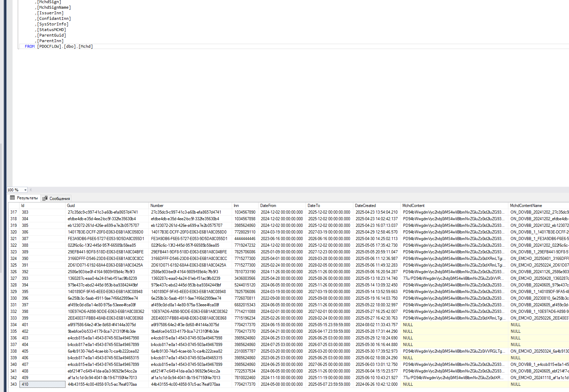Click the [Mchd] table name in query
569x392 pixels.
(86, 46)
